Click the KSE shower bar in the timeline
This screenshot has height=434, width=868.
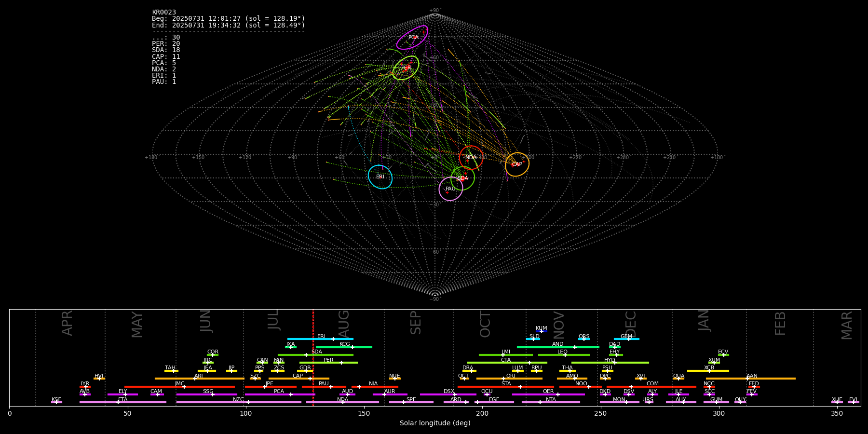56,402
